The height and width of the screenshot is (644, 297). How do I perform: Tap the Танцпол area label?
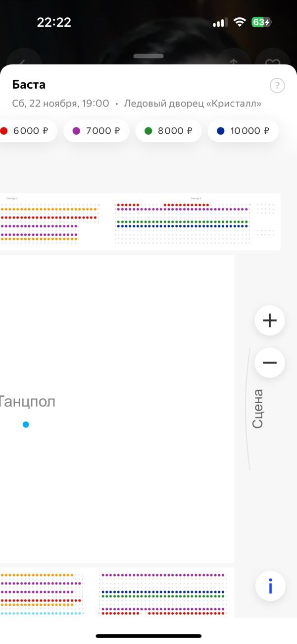click(27, 402)
